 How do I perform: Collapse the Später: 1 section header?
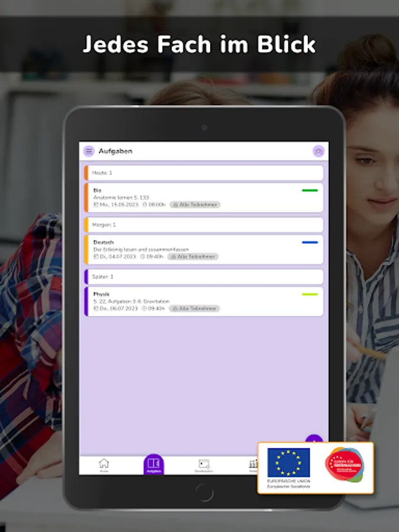tap(204, 277)
